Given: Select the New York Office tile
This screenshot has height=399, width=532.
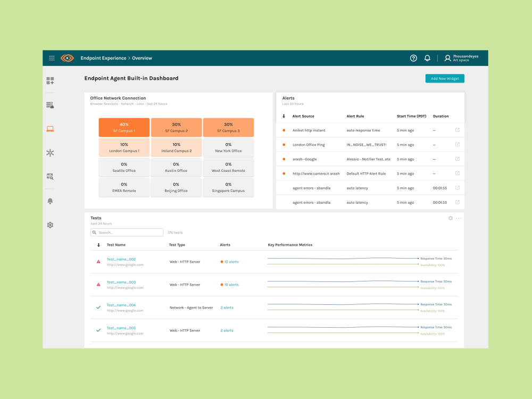Looking at the screenshot, I should pyautogui.click(x=228, y=147).
